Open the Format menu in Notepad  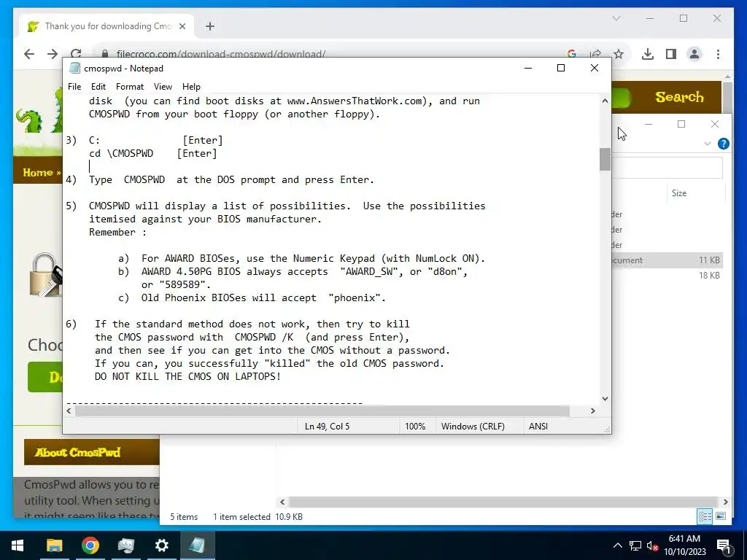pos(130,87)
